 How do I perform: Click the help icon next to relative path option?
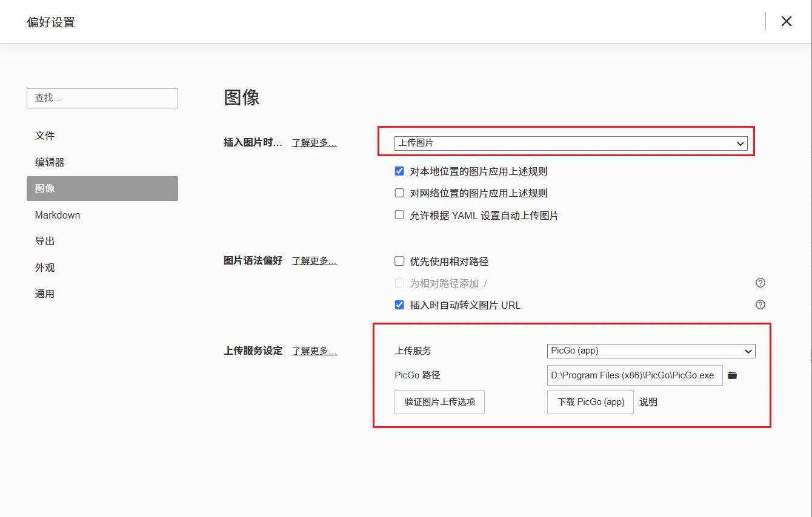(x=760, y=282)
